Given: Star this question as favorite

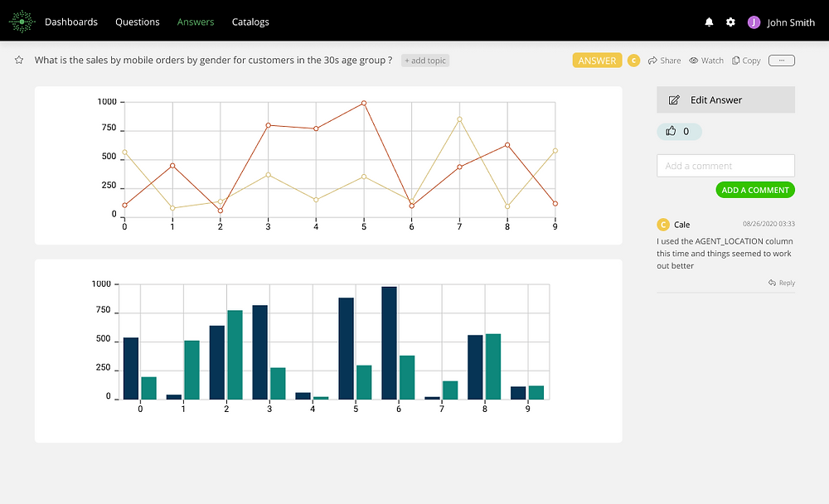Looking at the screenshot, I should point(19,61).
